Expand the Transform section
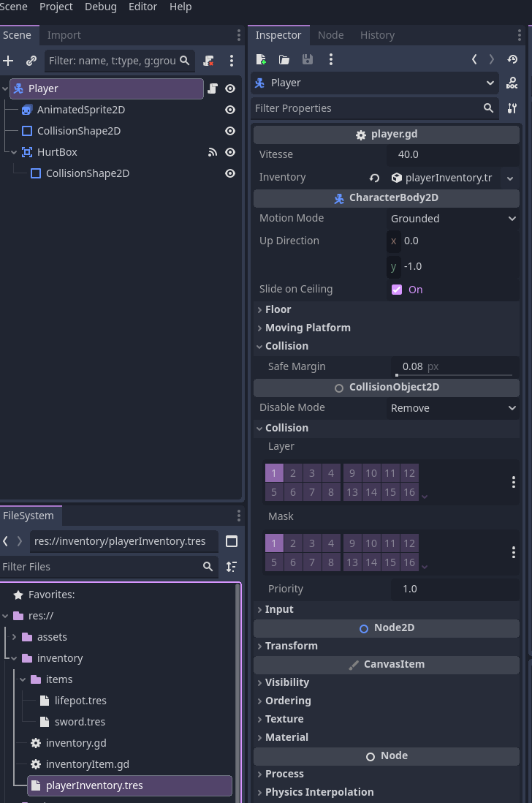Image resolution: width=532 pixels, height=803 pixels. [291, 646]
